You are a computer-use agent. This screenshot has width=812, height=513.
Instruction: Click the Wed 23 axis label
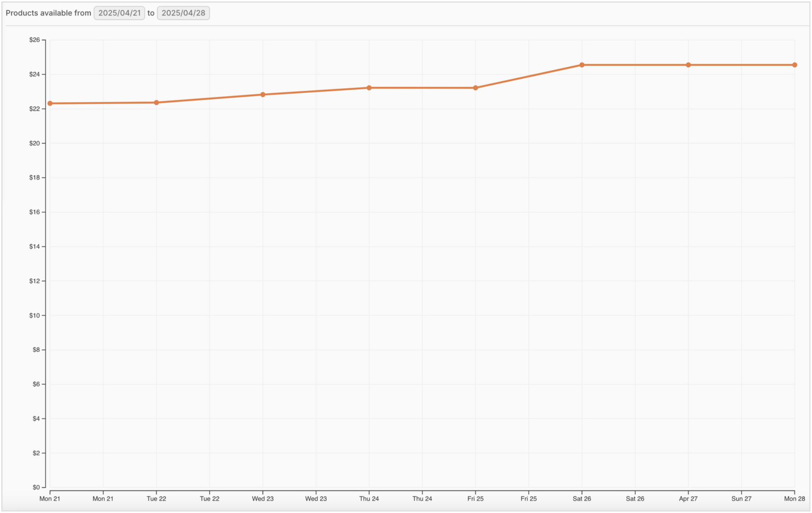(x=263, y=499)
